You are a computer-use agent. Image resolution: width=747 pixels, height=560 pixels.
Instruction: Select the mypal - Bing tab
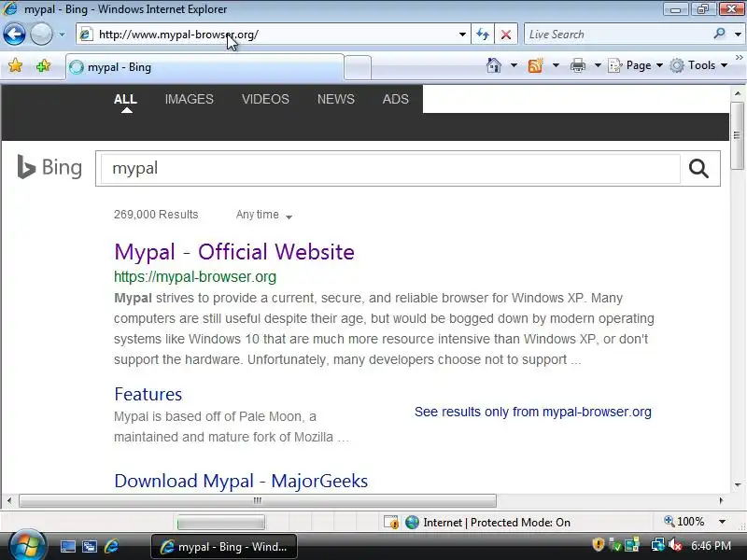tap(204, 67)
